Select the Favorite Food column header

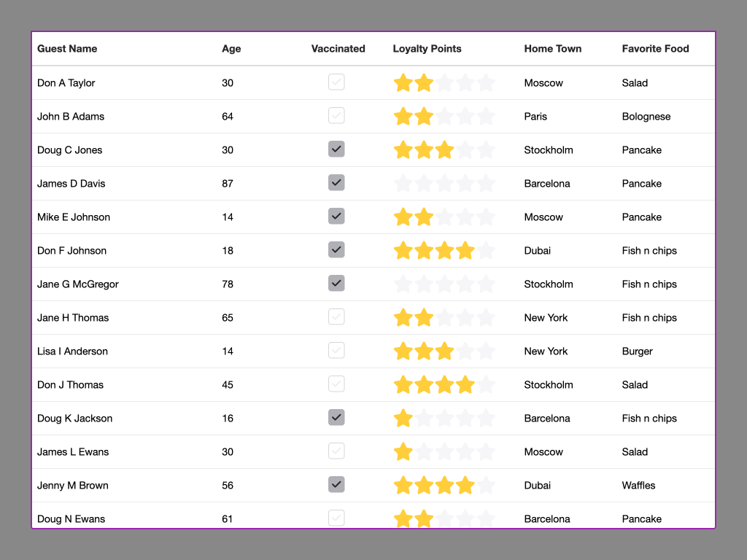655,49
